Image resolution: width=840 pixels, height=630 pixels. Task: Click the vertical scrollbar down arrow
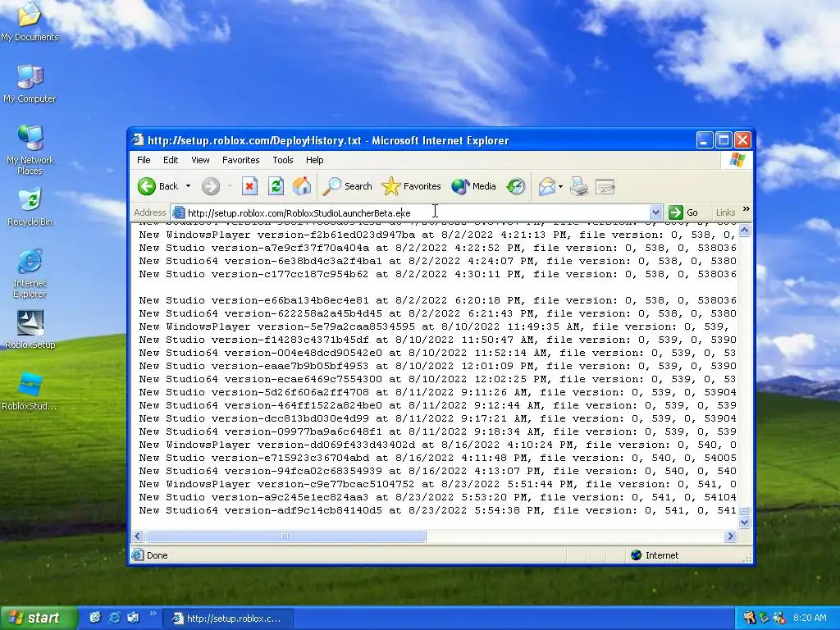click(744, 522)
